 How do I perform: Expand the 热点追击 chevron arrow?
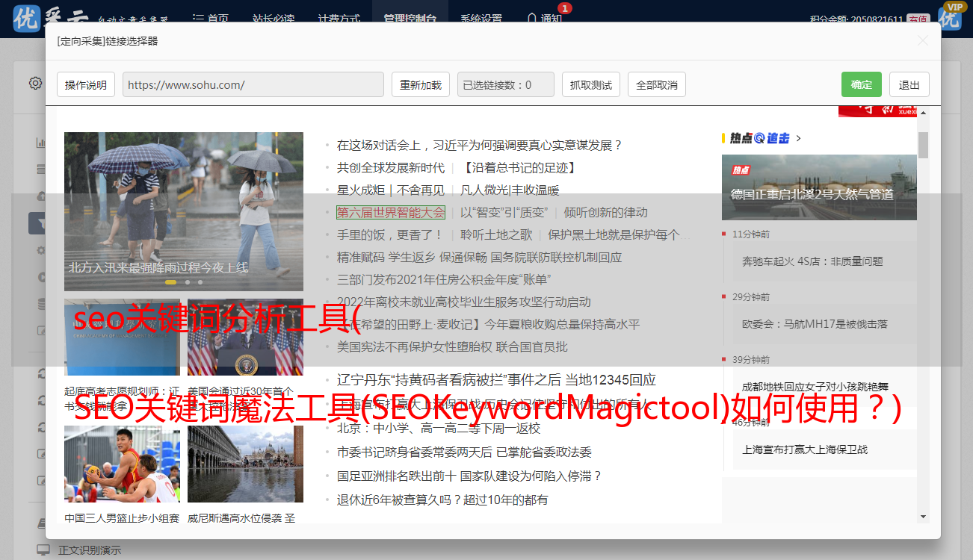coord(798,138)
